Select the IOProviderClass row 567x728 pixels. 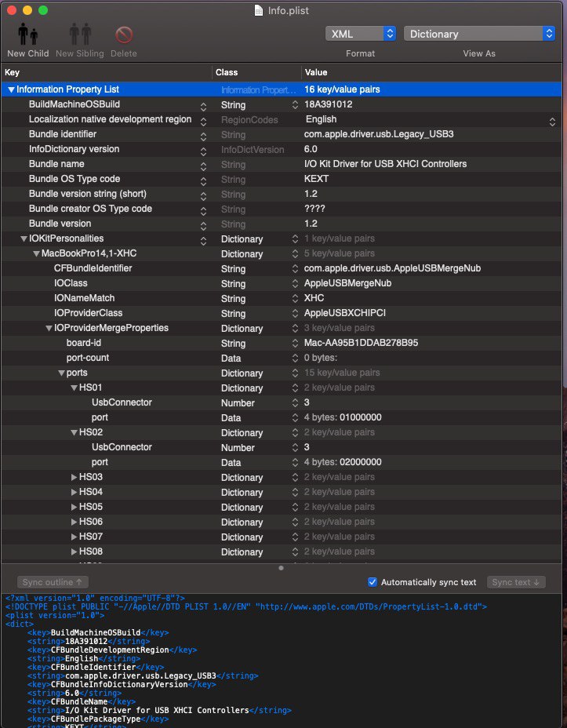click(x=282, y=313)
